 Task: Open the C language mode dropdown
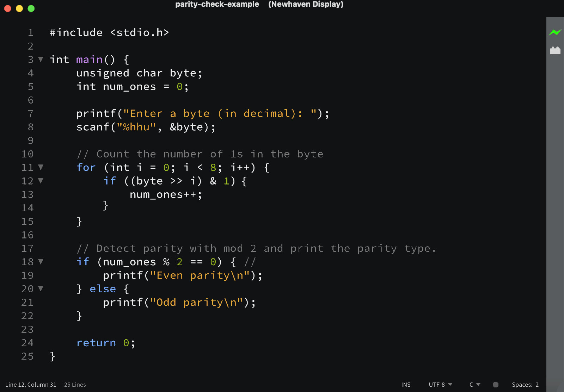(474, 385)
